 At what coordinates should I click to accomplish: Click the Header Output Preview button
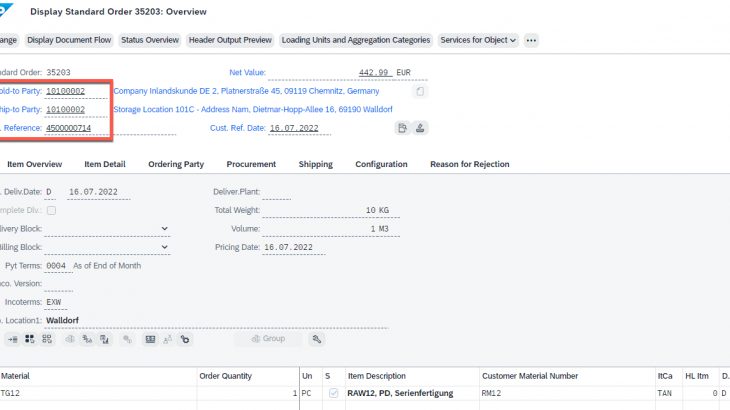230,41
